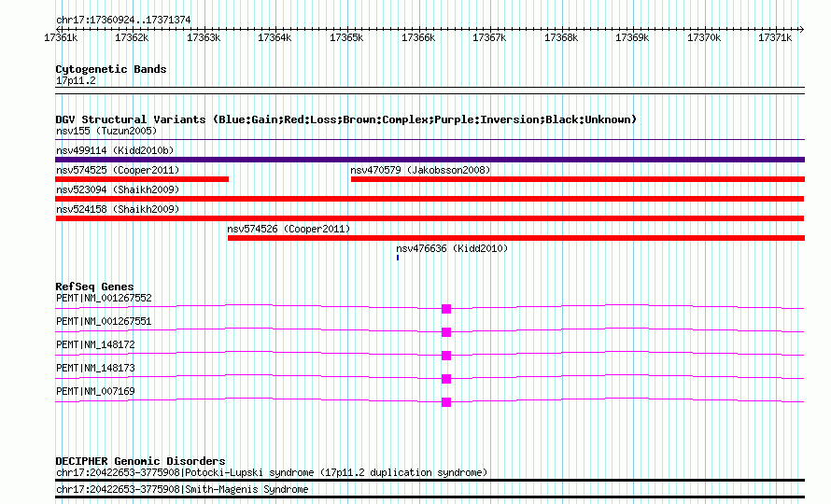Screen dimensions: 831x504
Task: Select the red nsv470579 loss bar
Action: [x=578, y=179]
